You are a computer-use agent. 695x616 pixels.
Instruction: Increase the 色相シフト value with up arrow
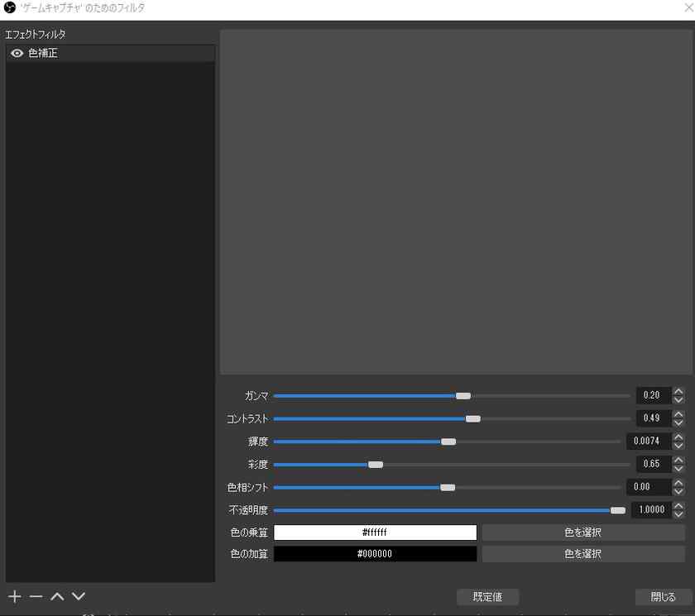click(678, 482)
